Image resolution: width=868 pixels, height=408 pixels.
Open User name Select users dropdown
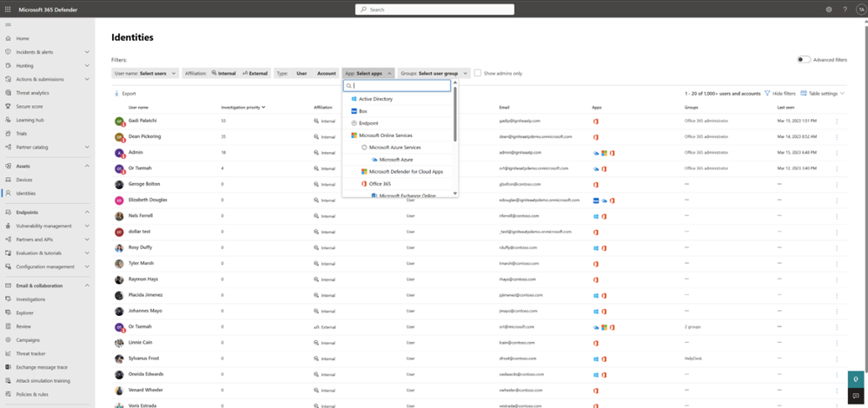(x=145, y=73)
